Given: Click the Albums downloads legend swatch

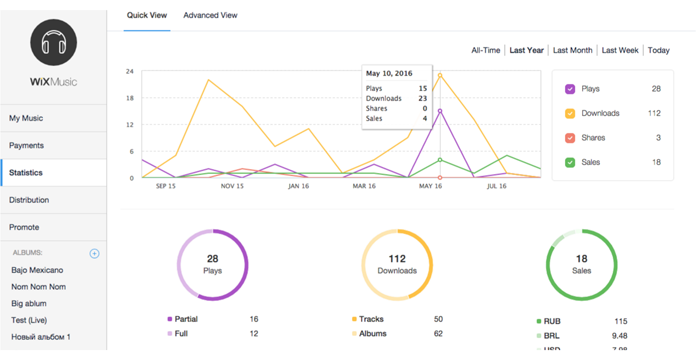Looking at the screenshot, I should (x=354, y=334).
